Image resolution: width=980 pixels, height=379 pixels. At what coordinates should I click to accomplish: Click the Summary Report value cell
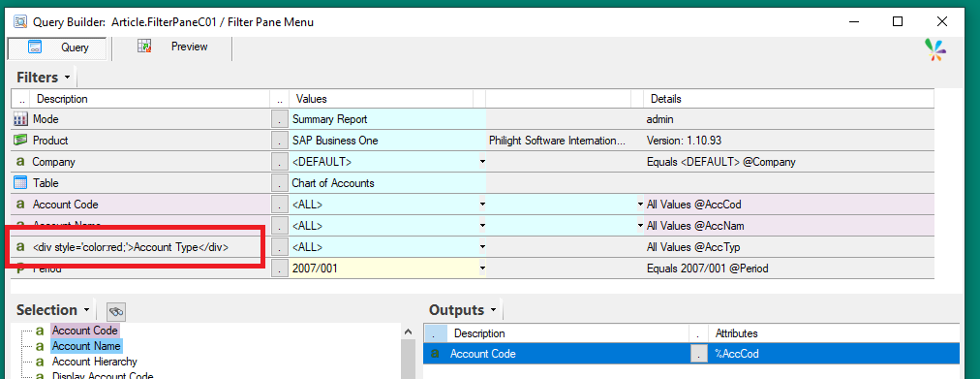coord(388,119)
